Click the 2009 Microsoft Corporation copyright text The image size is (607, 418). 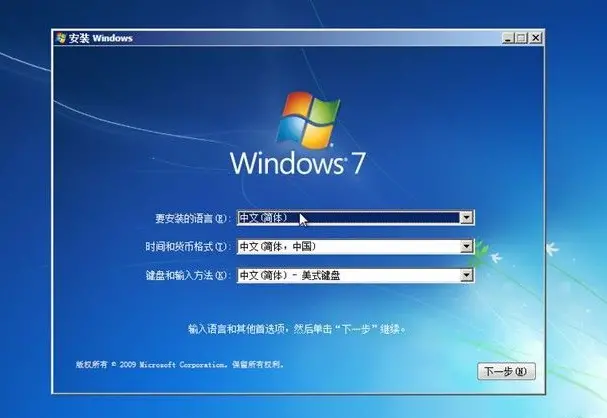[180, 365]
